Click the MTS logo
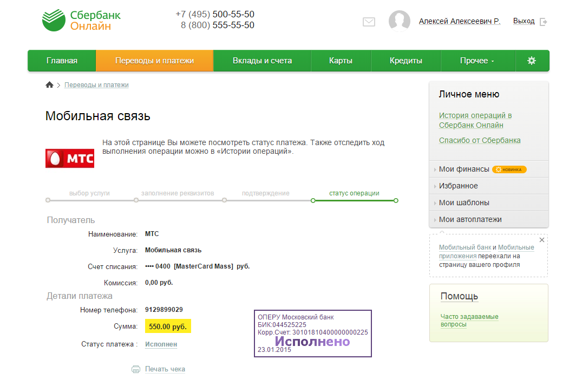Viewport: 569px width, 392px height. pos(70,158)
